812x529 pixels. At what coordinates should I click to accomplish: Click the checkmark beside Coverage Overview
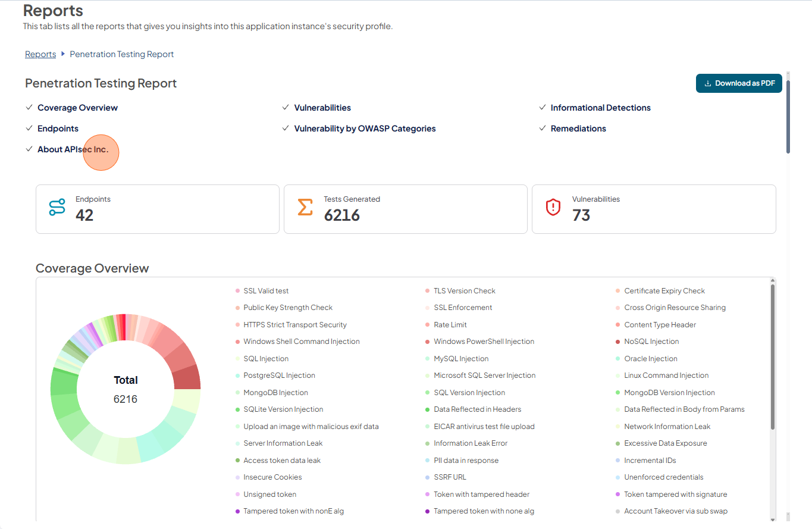tap(29, 108)
